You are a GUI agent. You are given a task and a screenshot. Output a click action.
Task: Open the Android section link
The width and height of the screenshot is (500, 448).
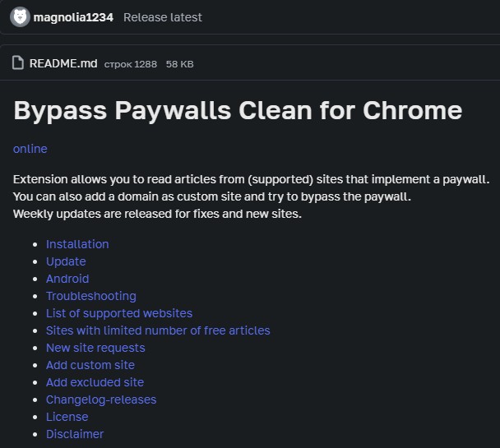[x=67, y=279]
